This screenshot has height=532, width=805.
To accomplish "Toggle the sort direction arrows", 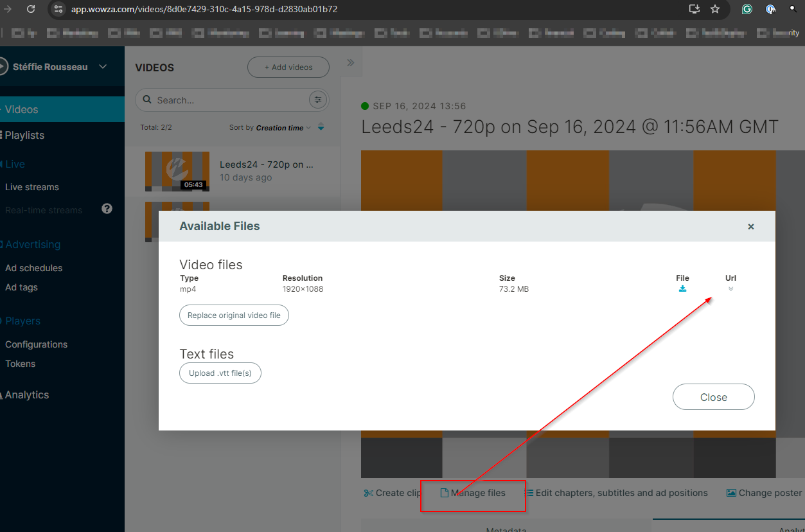I will point(320,127).
